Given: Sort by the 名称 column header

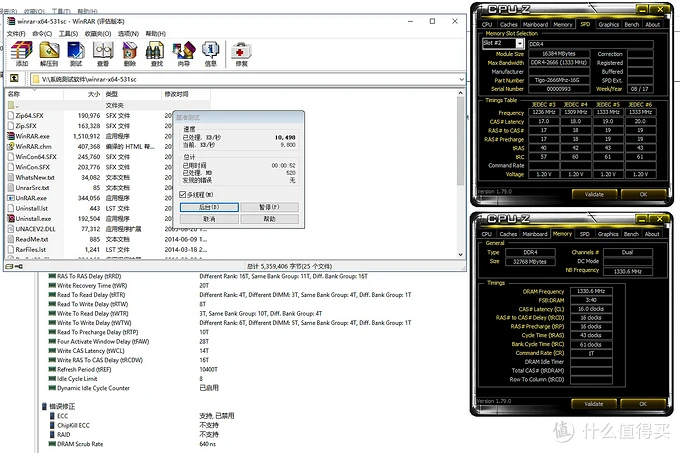Looking at the screenshot, I should point(34,94).
